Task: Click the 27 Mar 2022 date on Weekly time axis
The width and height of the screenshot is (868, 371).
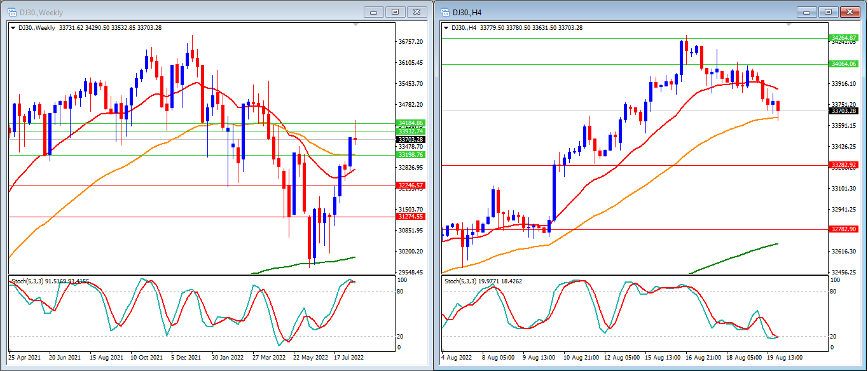Action: [x=268, y=358]
